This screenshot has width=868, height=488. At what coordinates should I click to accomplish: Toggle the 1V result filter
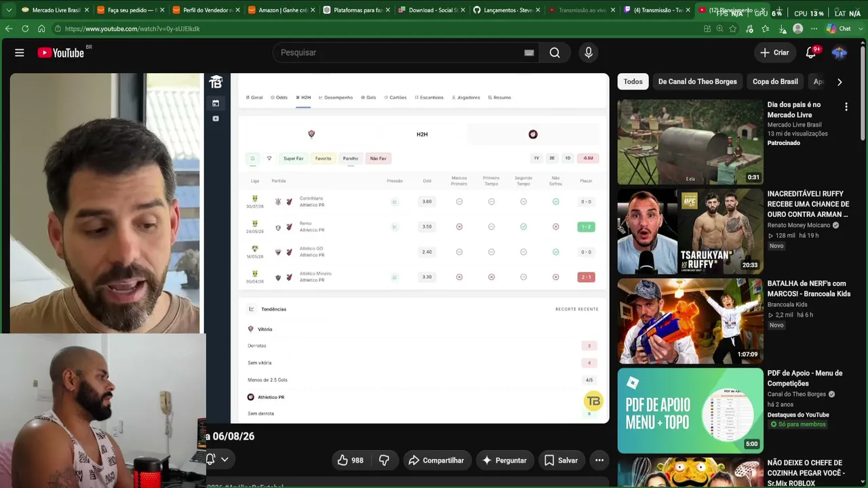(x=536, y=159)
